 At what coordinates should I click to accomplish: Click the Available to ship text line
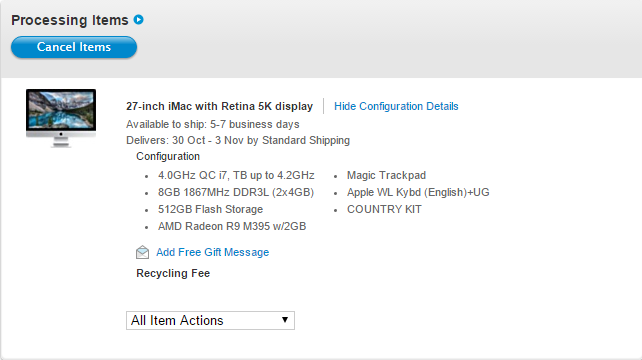click(212, 124)
